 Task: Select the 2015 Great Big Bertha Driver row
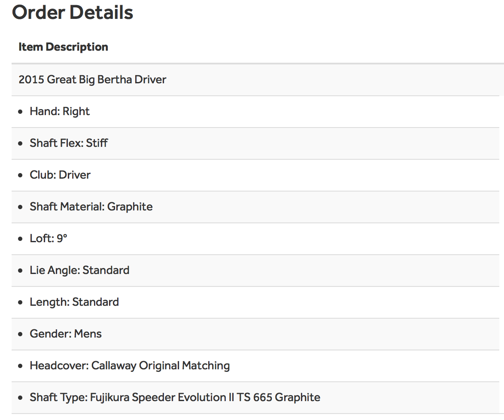pos(92,79)
